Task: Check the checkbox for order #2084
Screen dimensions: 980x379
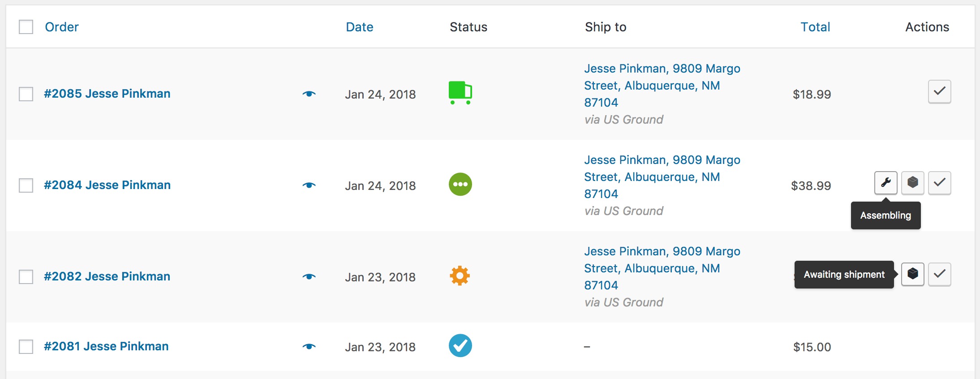Action: click(26, 184)
